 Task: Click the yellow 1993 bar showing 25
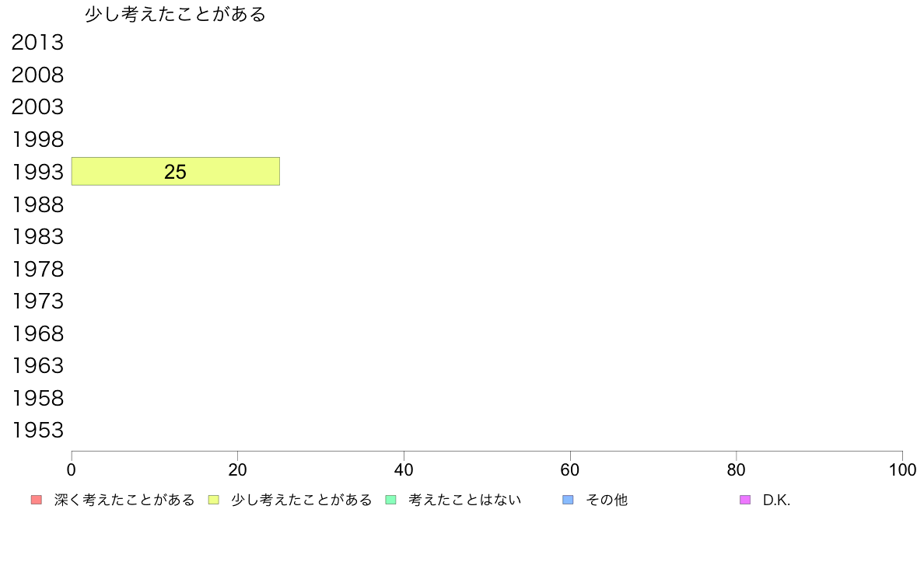(175, 171)
